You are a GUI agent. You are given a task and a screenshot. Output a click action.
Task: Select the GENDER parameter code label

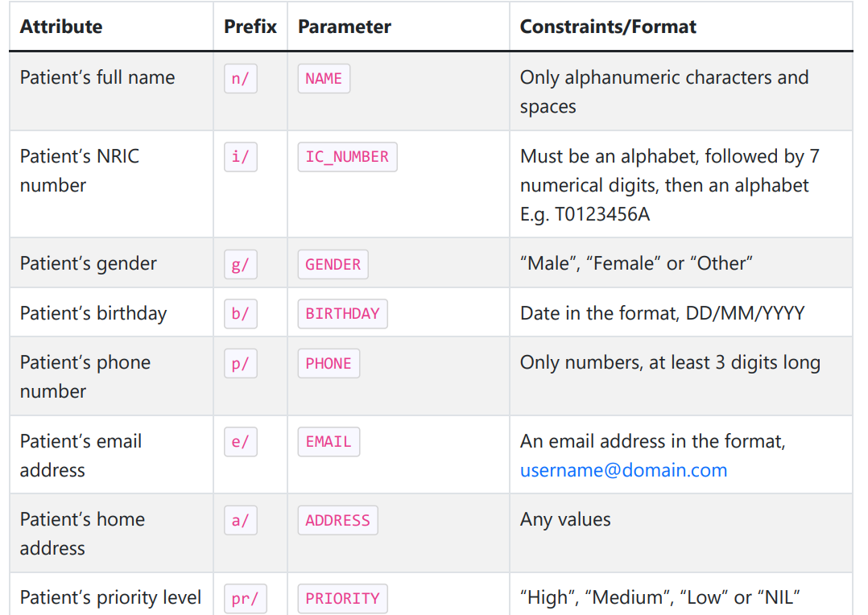click(333, 264)
